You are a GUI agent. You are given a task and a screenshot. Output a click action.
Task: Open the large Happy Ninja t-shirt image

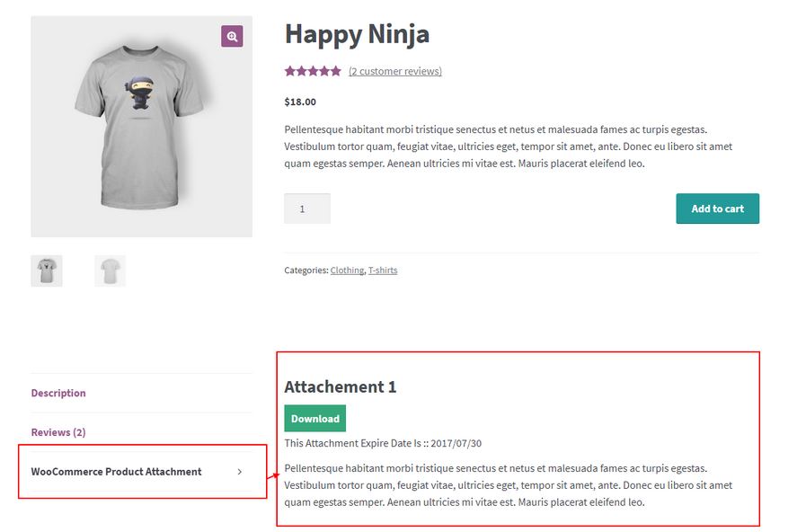pyautogui.click(x=141, y=127)
